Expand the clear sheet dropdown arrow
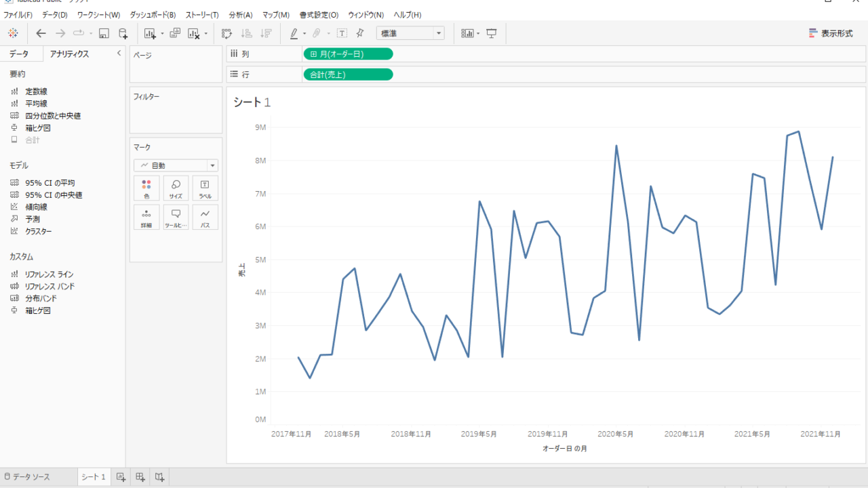868x488 pixels. click(x=206, y=33)
